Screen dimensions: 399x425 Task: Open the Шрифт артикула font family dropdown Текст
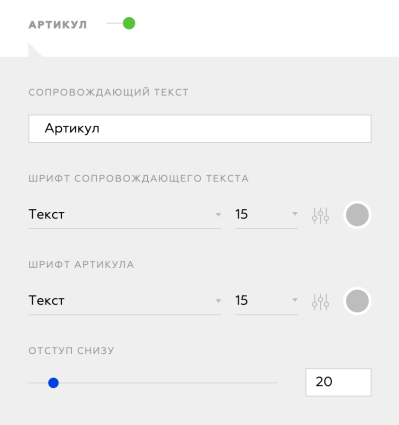(125, 301)
